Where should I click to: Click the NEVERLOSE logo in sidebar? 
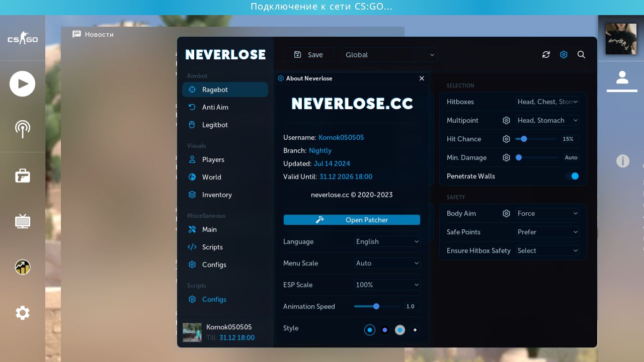click(x=225, y=55)
